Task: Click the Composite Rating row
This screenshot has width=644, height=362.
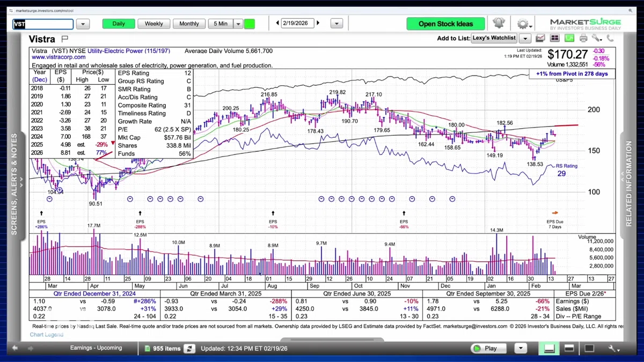Action: pyautogui.click(x=154, y=106)
